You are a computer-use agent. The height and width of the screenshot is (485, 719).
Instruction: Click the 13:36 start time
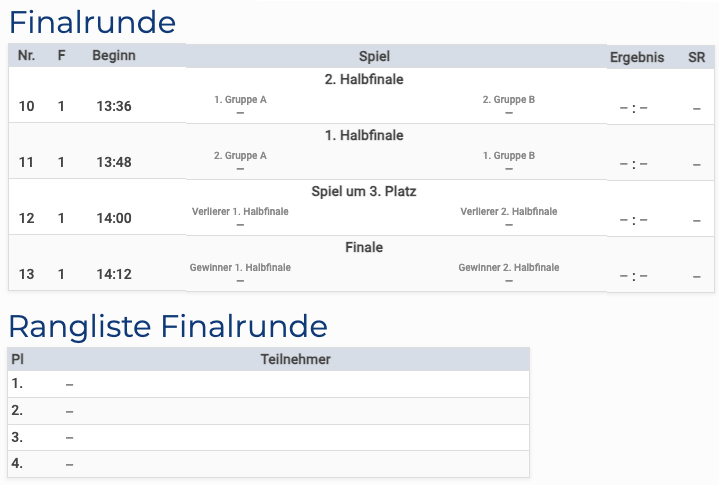(x=114, y=107)
